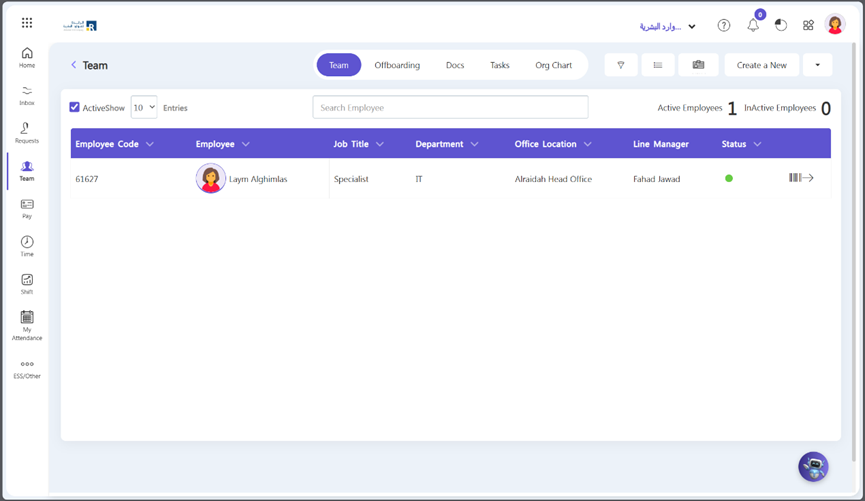Open the Inbox from the sidebar
Screen dimensions: 865x501
27,95
